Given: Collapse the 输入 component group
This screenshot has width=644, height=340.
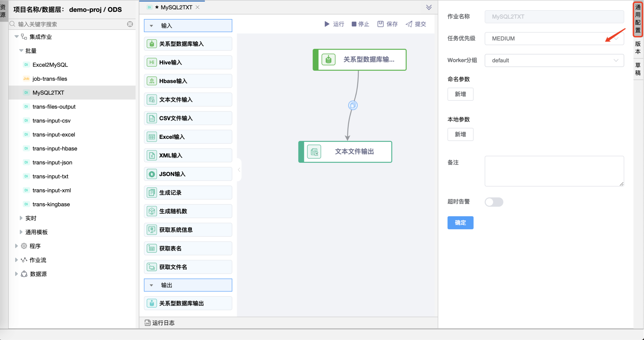Looking at the screenshot, I should click(151, 26).
